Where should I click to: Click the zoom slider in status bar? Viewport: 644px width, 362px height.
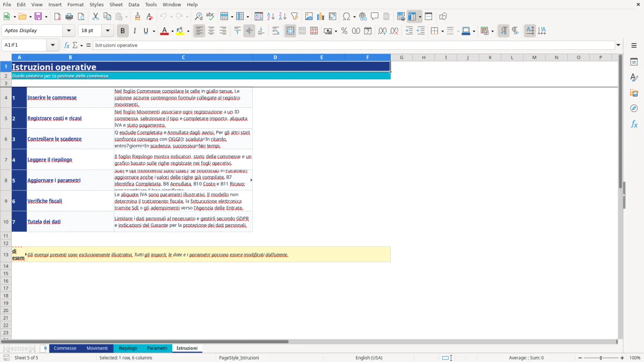(601, 358)
